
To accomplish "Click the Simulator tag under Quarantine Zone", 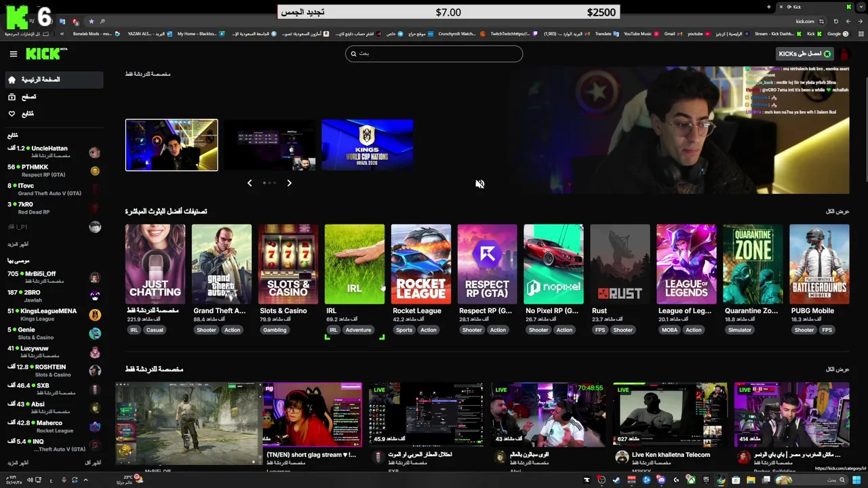I will (x=740, y=330).
